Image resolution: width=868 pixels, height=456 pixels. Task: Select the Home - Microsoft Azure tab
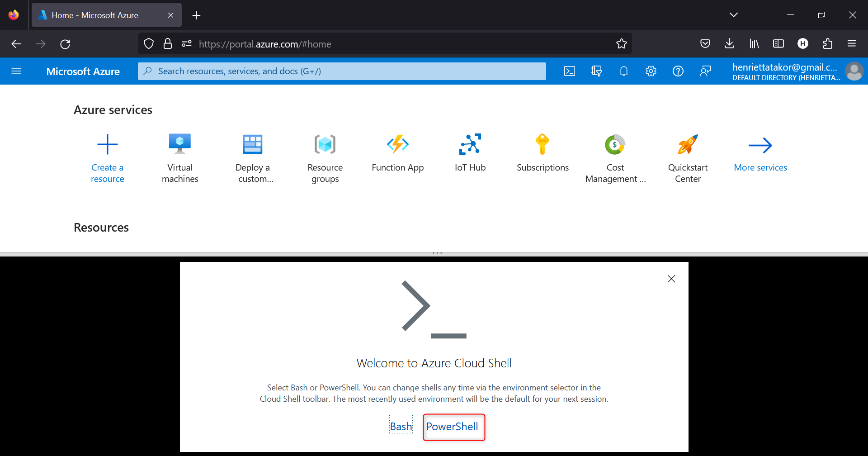pos(107,15)
